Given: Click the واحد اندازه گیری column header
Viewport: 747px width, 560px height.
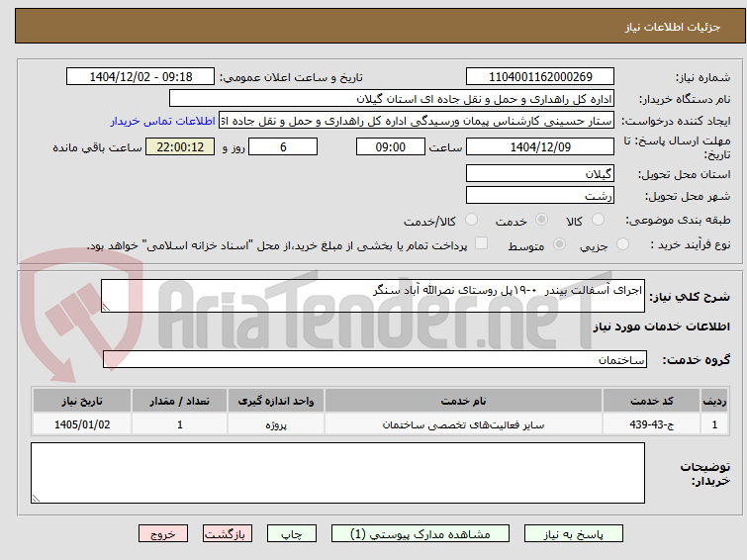Looking at the screenshot, I should coord(276,401).
